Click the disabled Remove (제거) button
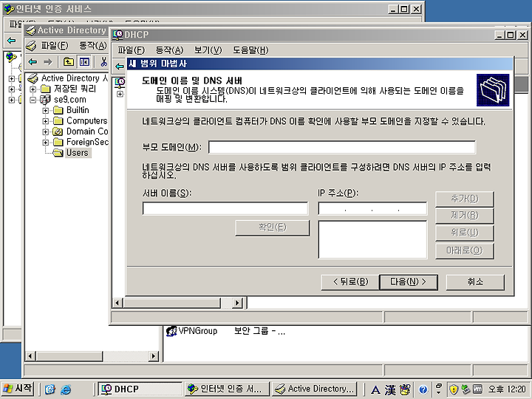 [x=465, y=216]
